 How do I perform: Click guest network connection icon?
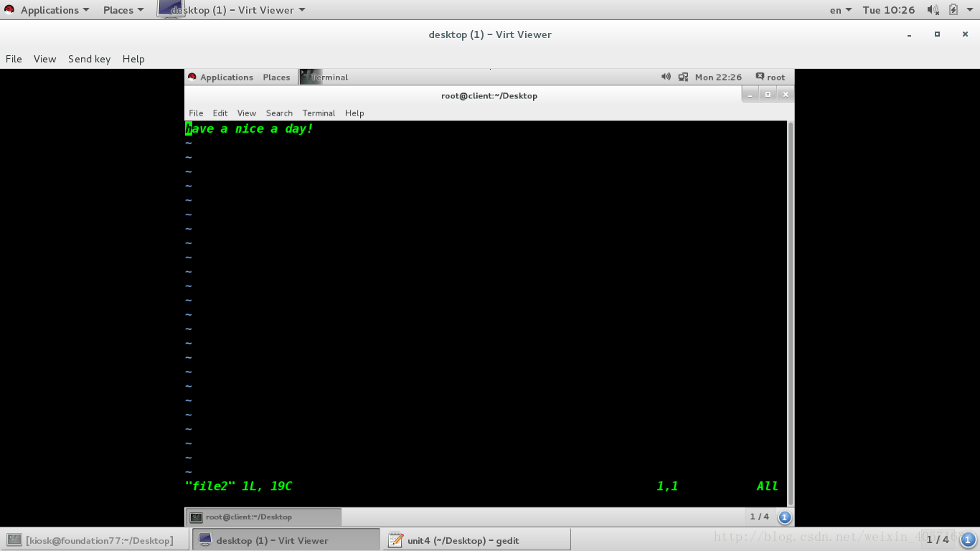pyautogui.click(x=683, y=77)
